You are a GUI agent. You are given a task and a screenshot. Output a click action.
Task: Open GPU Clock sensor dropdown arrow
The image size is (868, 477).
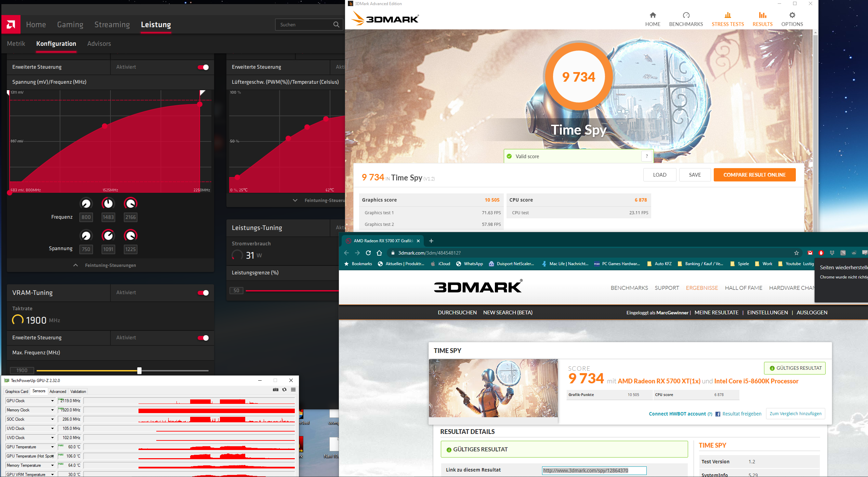(52, 401)
